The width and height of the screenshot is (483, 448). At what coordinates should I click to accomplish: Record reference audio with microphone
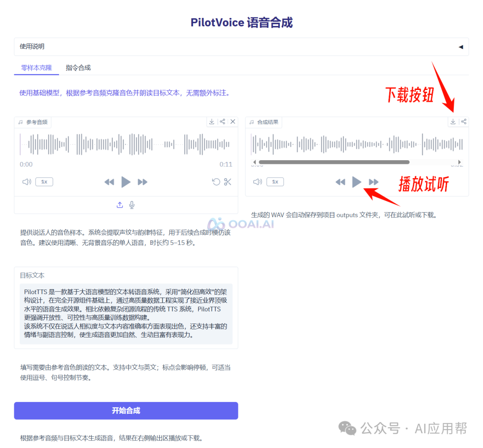[132, 205]
